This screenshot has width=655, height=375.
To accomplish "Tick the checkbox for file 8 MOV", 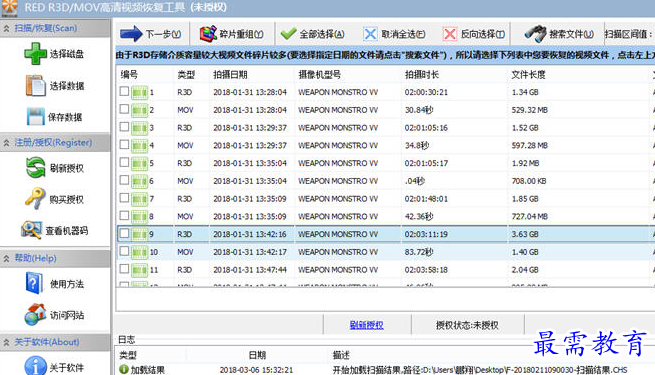I will click(x=124, y=215).
